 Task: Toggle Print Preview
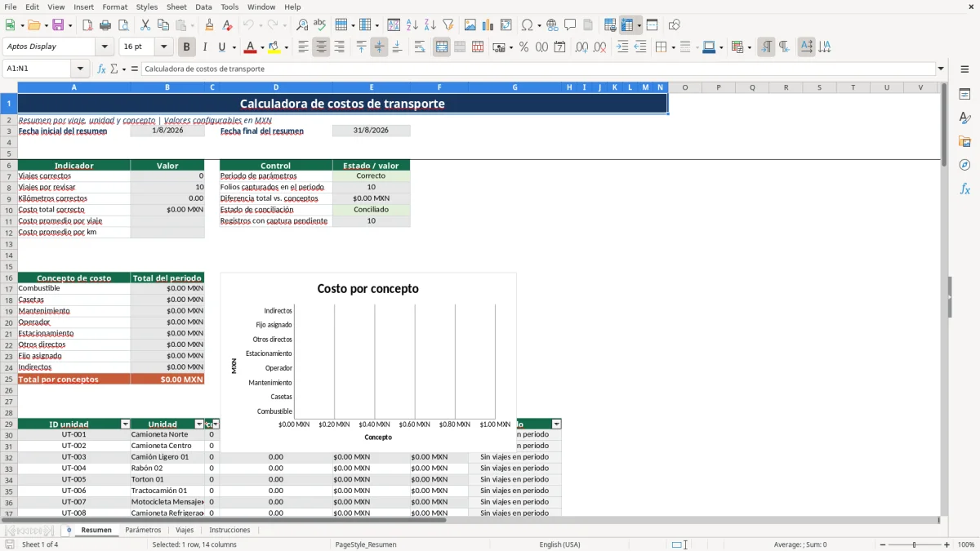[122, 25]
